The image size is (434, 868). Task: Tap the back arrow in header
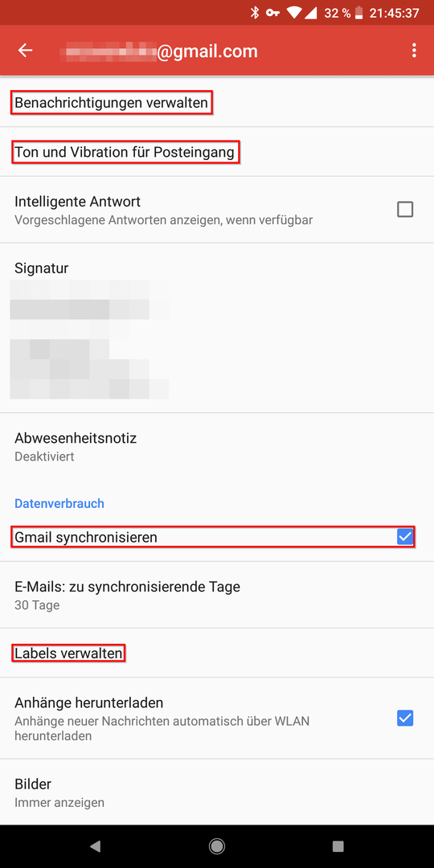tap(25, 51)
